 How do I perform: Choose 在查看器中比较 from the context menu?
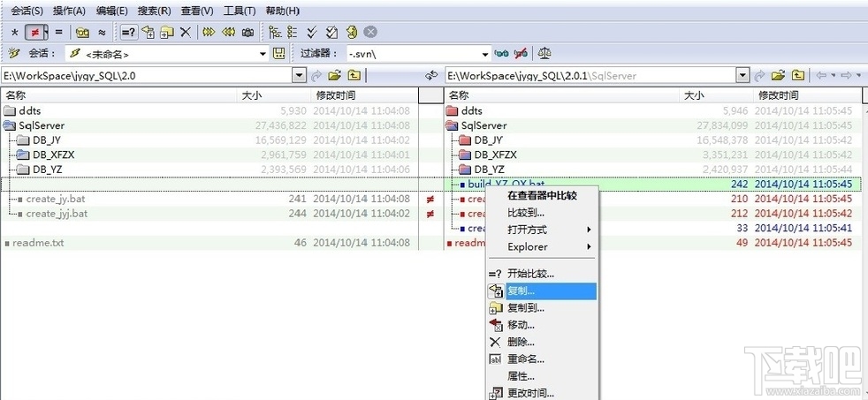[541, 195]
